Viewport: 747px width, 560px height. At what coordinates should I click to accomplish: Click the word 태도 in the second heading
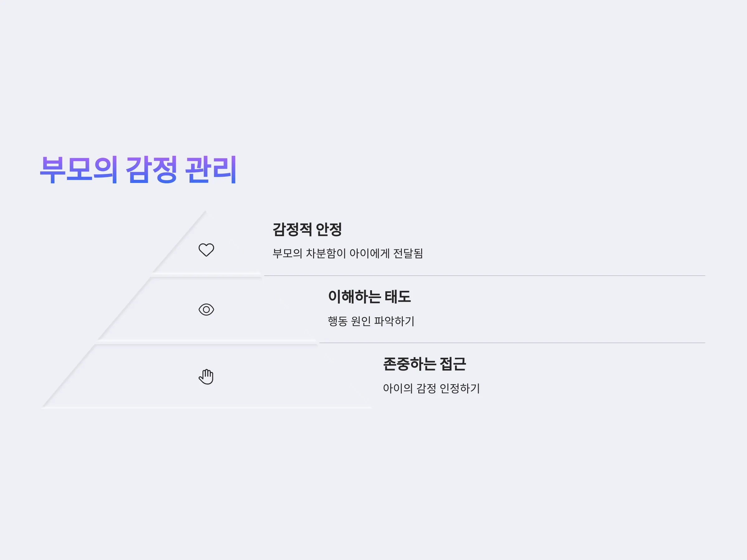tap(397, 297)
